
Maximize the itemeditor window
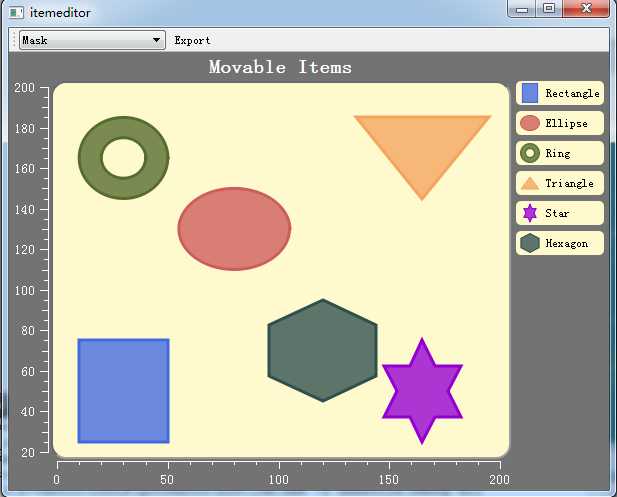tap(549, 9)
